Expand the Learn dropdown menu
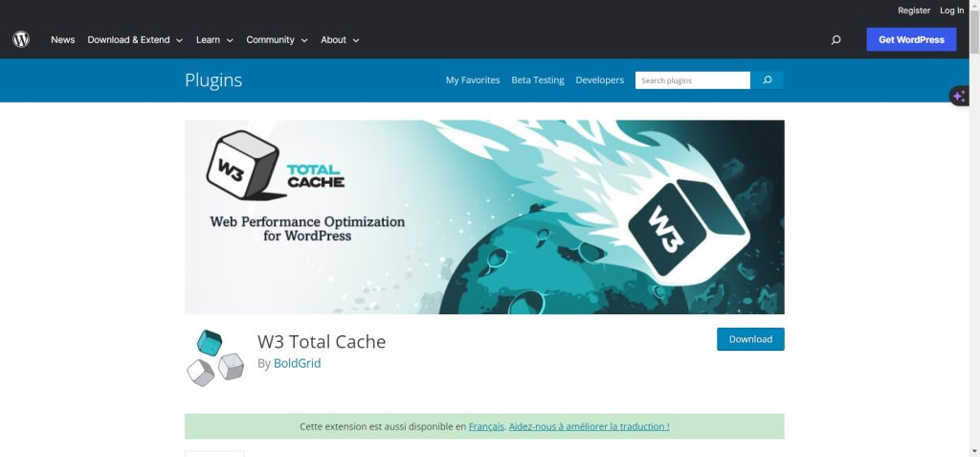The width and height of the screenshot is (980, 457). [214, 40]
